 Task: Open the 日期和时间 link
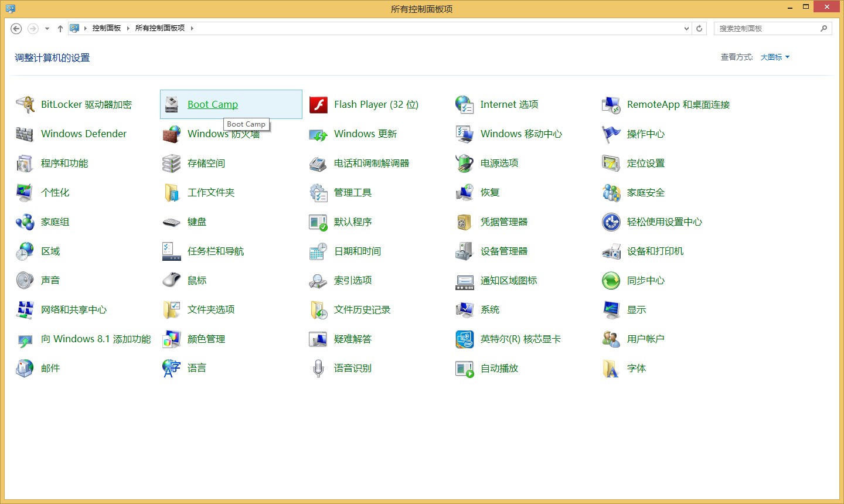(358, 251)
